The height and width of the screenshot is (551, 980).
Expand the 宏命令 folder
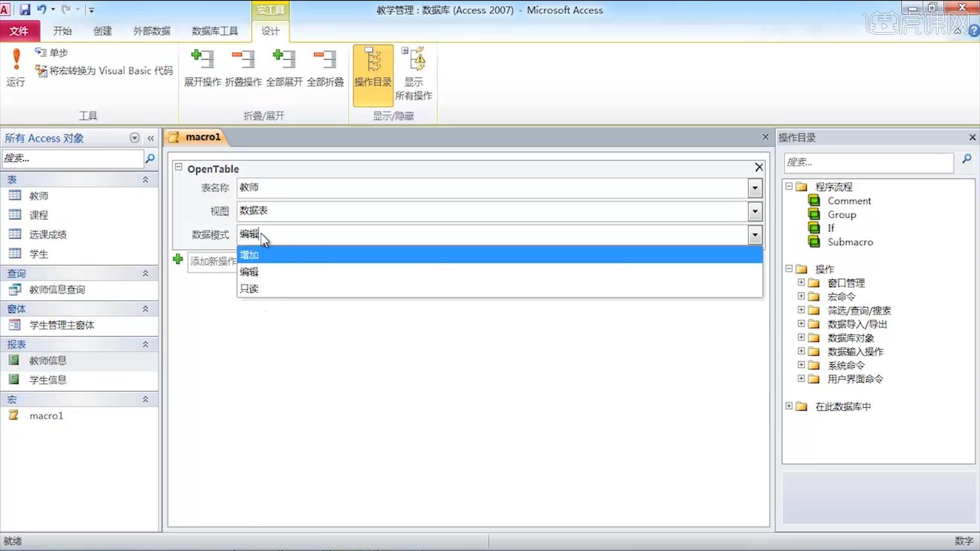pos(801,296)
